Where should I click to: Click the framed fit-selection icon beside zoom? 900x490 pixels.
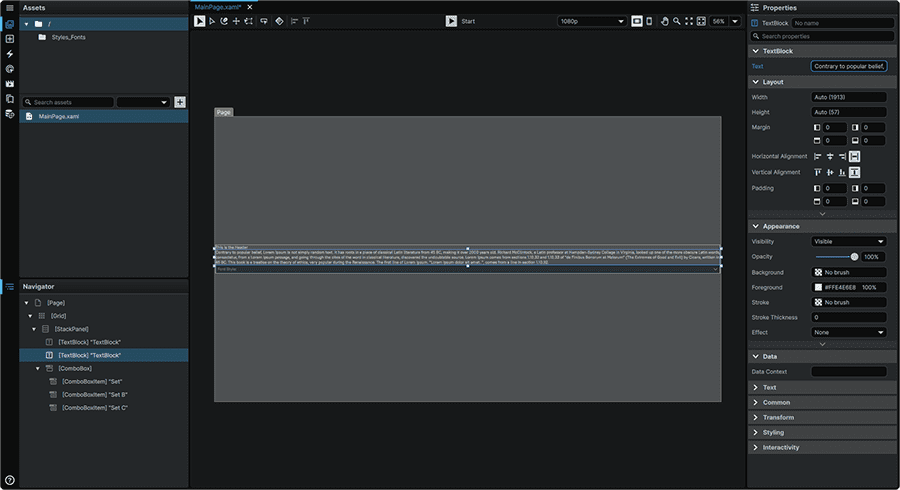coord(701,21)
